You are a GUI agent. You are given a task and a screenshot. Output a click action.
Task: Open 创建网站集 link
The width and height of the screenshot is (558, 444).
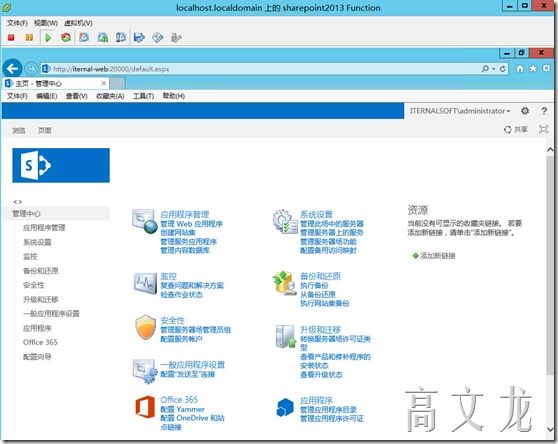point(178,233)
